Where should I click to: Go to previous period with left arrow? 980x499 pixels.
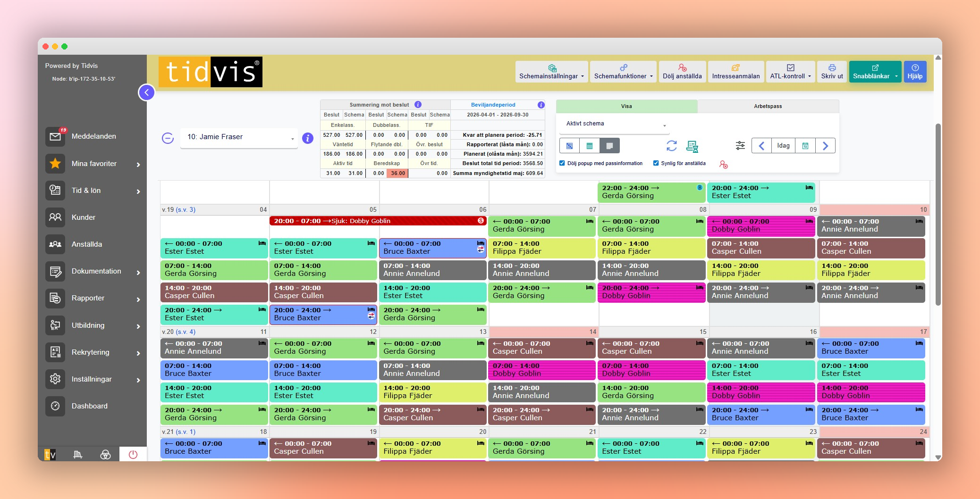pyautogui.click(x=761, y=146)
